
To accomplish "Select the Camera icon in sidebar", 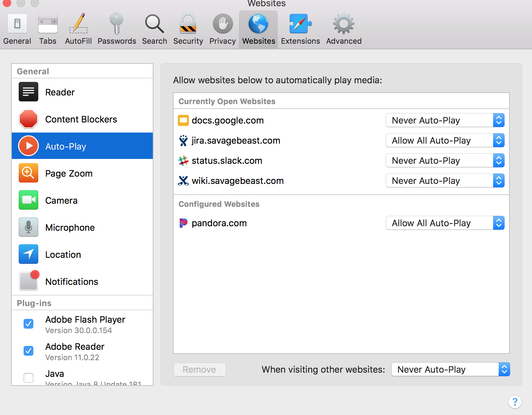I will click(x=28, y=200).
